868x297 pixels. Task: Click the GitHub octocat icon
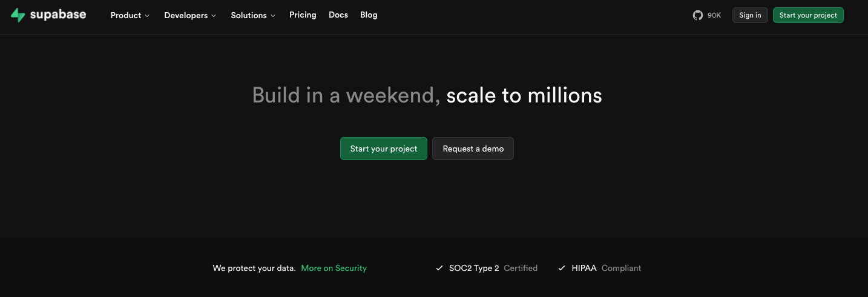(x=698, y=15)
